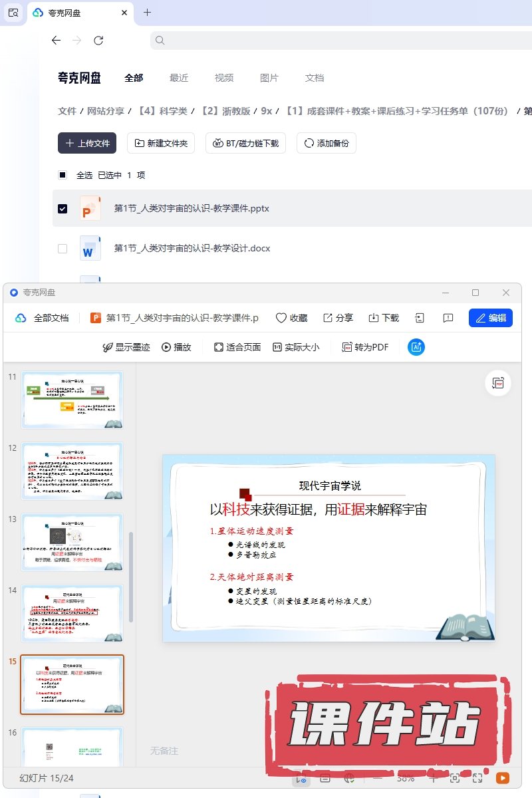Click the 收藏 heart icon
Viewport: 532px width, 798px height.
click(x=281, y=318)
